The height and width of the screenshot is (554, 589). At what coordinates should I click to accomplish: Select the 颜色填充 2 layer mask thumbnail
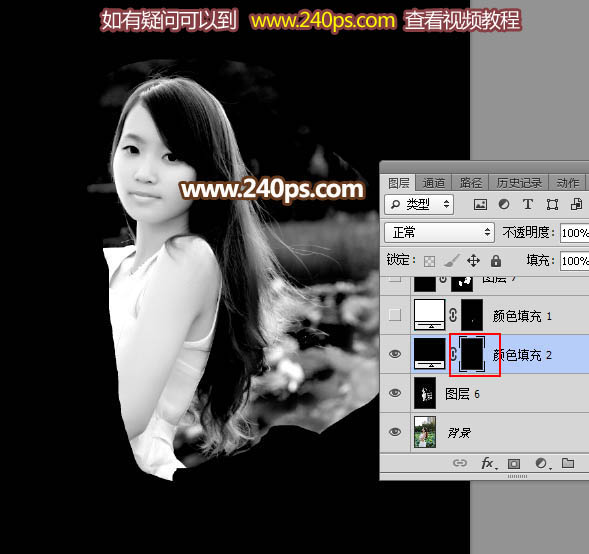[472, 354]
